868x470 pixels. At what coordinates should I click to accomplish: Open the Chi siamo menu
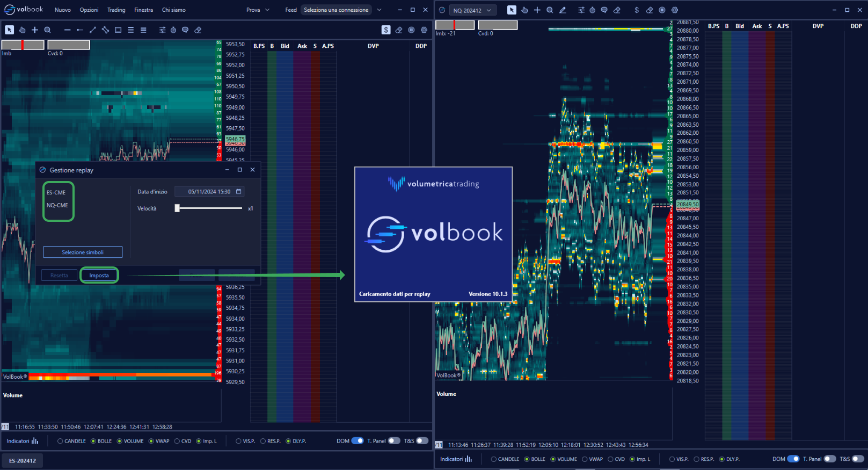174,10
